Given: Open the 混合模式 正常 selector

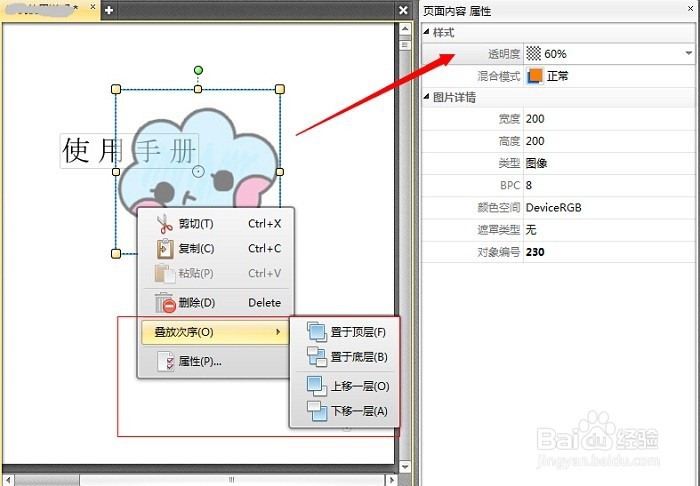Looking at the screenshot, I should (609, 76).
